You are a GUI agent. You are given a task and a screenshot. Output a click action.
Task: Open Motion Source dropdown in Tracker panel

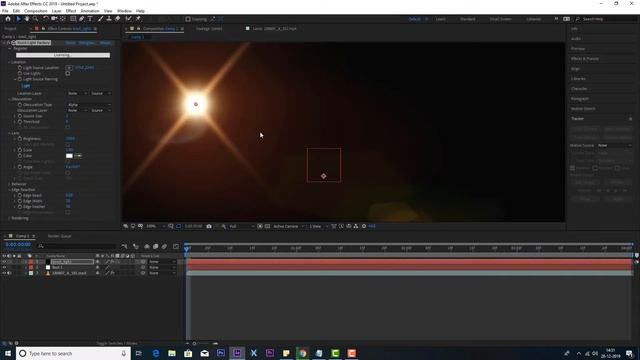615,145
